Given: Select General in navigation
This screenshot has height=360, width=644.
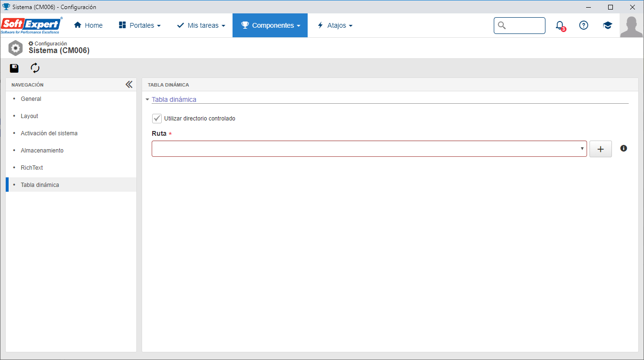Looking at the screenshot, I should coord(71,99).
